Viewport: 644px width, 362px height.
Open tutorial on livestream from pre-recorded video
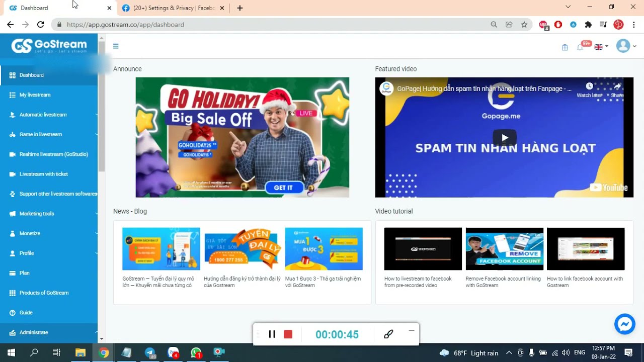click(423, 258)
